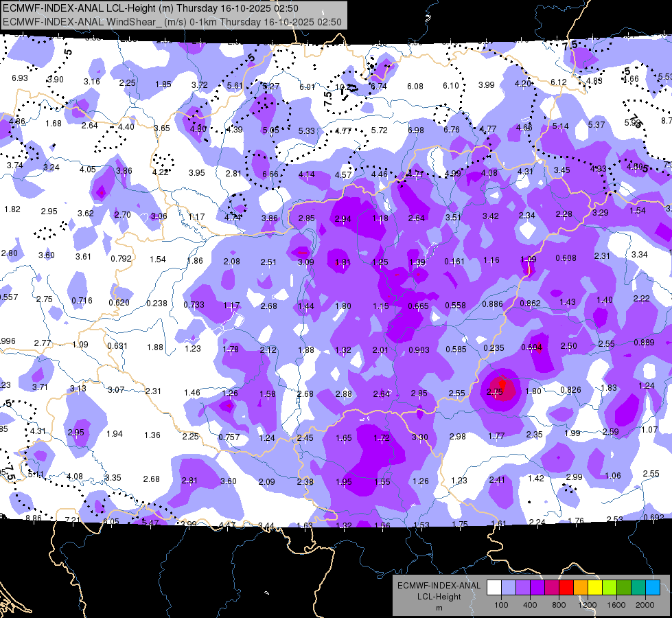Click the wind shear value 0.604
Screen dimensions: 672x618
531,347
